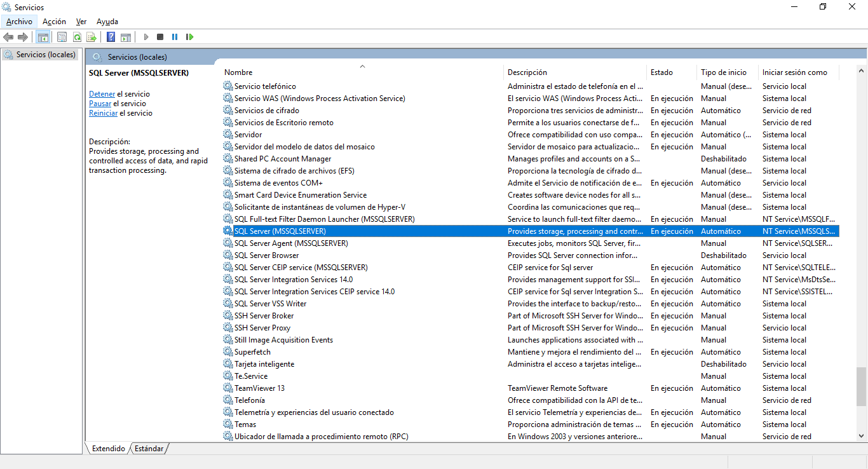
Task: Click gear icon of Superfetch service
Action: (x=228, y=352)
